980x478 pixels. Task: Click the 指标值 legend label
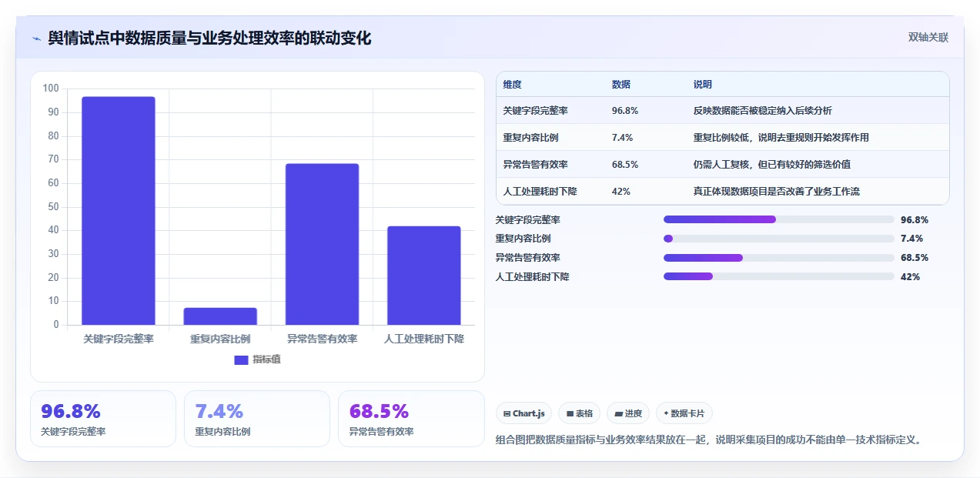point(266,359)
